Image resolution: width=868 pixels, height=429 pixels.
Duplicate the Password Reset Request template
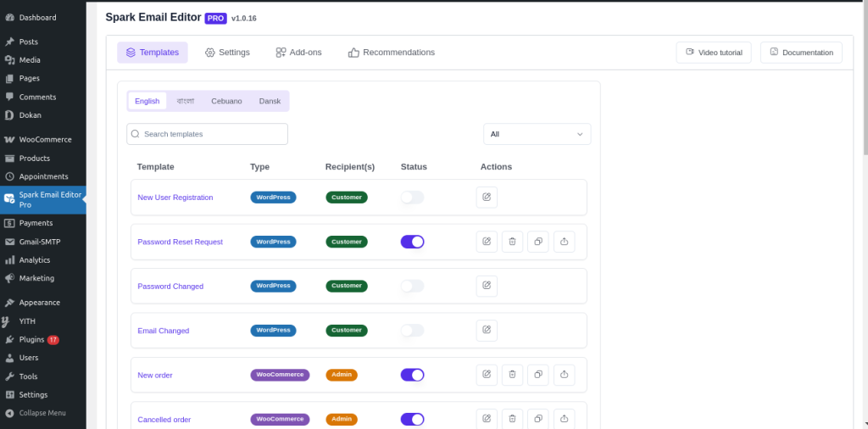(x=538, y=242)
